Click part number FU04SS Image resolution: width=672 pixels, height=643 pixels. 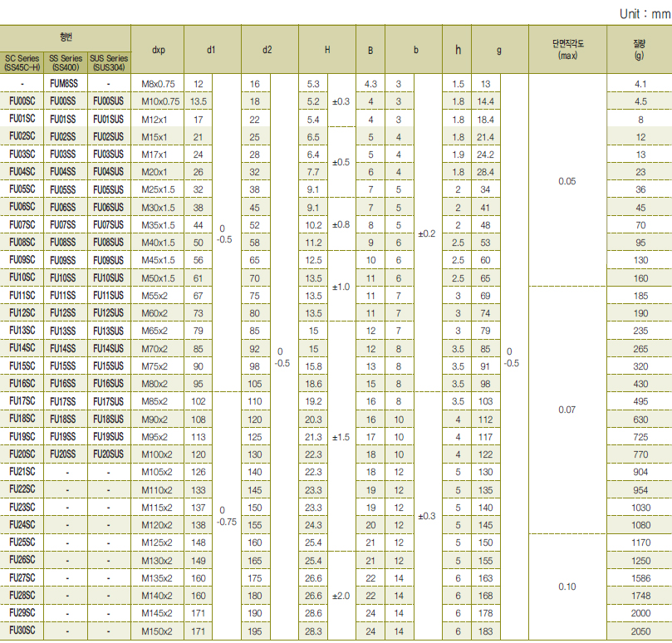(x=63, y=172)
